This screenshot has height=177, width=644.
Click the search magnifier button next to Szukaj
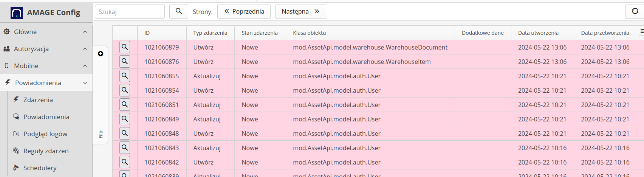178,11
